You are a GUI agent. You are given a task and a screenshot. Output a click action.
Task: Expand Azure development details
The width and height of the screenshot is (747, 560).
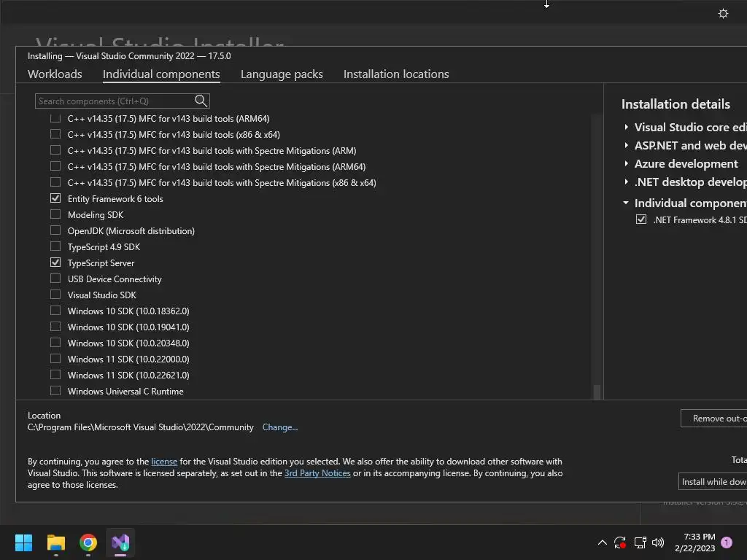626,163
